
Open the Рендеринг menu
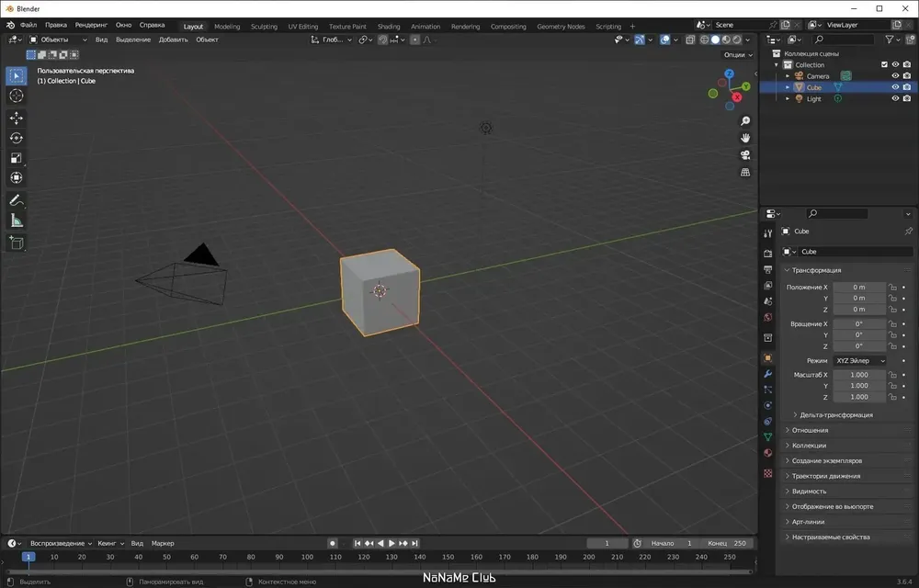pos(91,25)
